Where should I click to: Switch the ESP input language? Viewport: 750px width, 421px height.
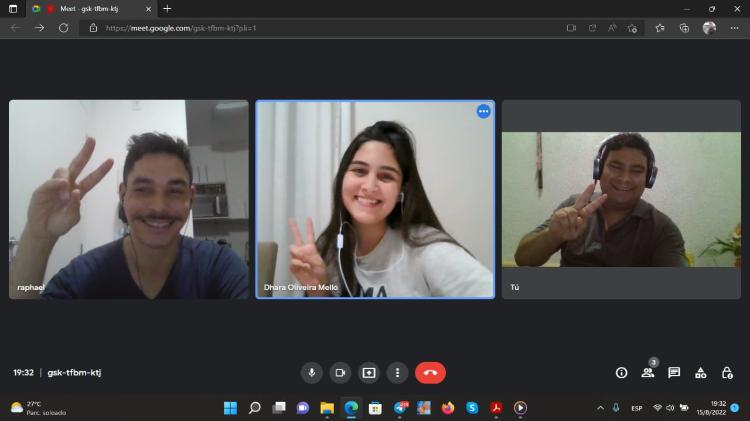[637, 408]
